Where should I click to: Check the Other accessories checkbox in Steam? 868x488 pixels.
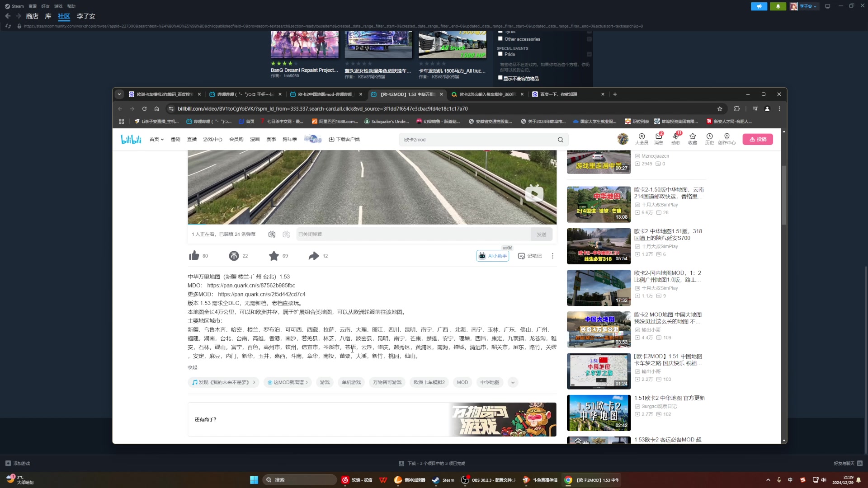point(500,39)
